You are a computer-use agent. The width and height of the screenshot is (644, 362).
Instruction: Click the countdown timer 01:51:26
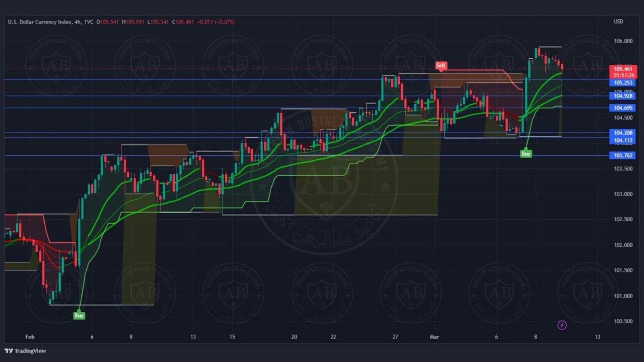coord(624,75)
